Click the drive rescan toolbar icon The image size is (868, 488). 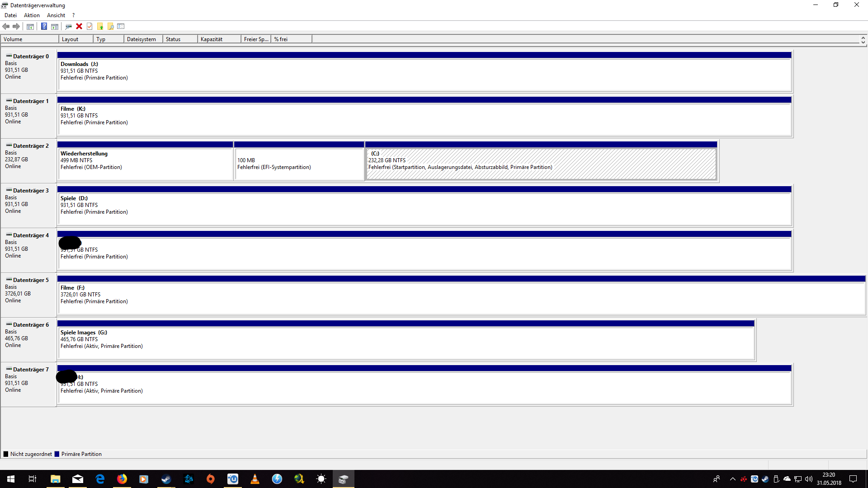tap(68, 26)
